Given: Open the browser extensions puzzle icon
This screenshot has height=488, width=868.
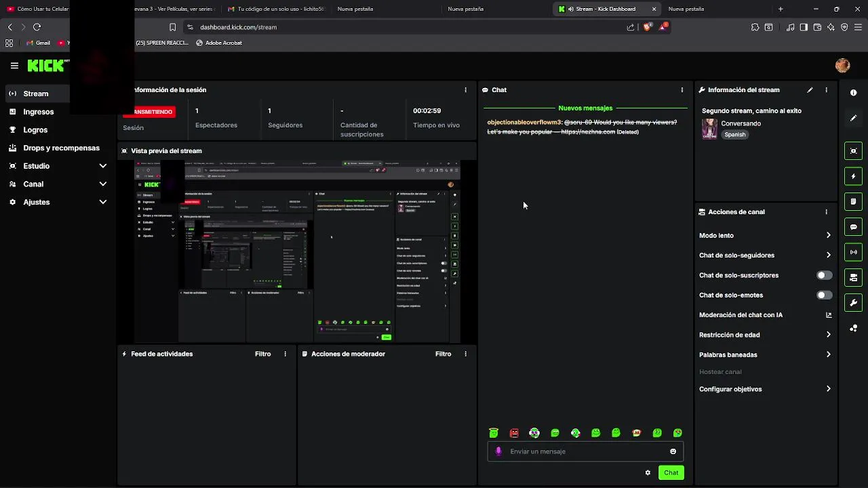Looking at the screenshot, I should click(x=755, y=27).
